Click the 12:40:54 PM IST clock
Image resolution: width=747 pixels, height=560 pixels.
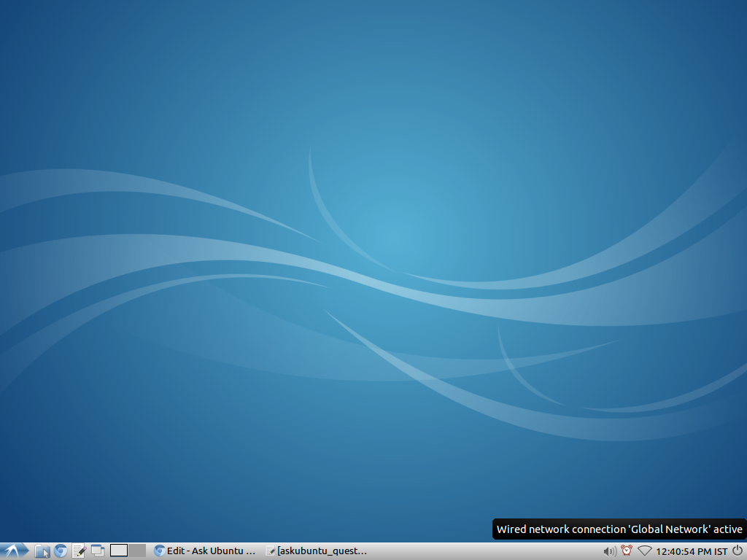692,551
